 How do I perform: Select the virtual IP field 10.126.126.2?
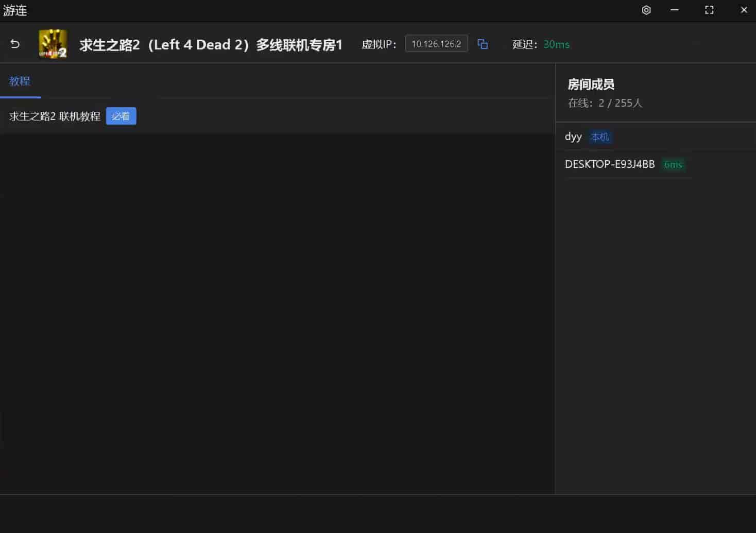pyautogui.click(x=436, y=44)
